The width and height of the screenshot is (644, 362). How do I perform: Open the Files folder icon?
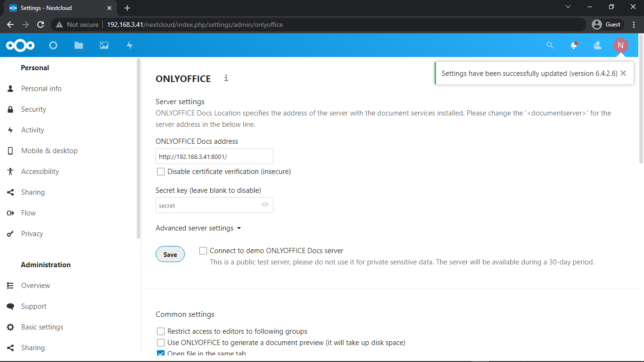(x=79, y=45)
